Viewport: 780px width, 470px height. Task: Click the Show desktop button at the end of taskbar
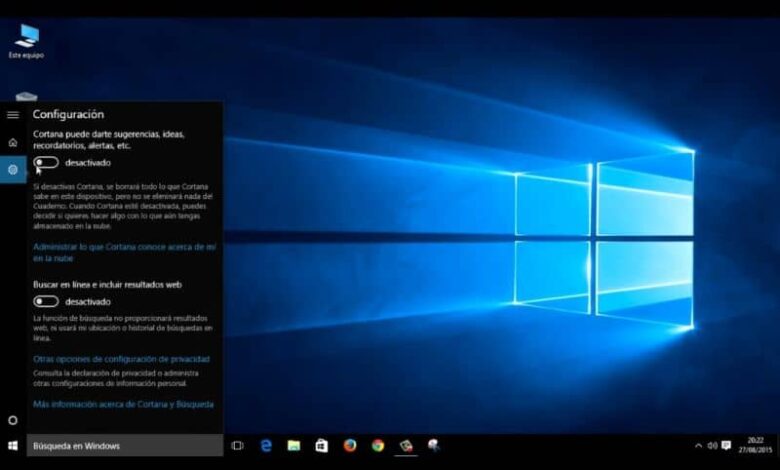(778, 446)
